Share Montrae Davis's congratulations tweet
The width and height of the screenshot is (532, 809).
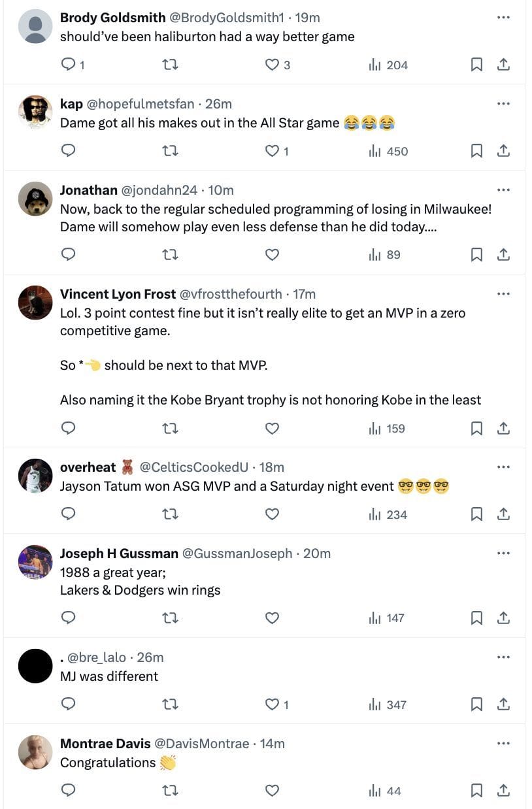503,791
